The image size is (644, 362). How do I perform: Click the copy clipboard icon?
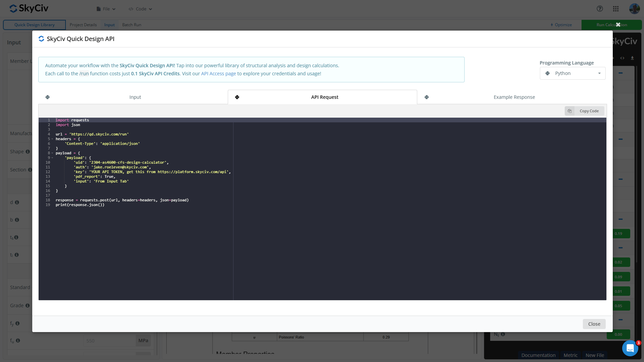pos(569,111)
